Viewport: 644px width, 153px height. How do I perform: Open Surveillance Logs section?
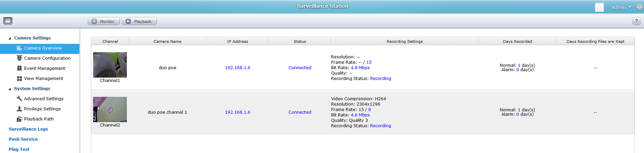point(28,129)
